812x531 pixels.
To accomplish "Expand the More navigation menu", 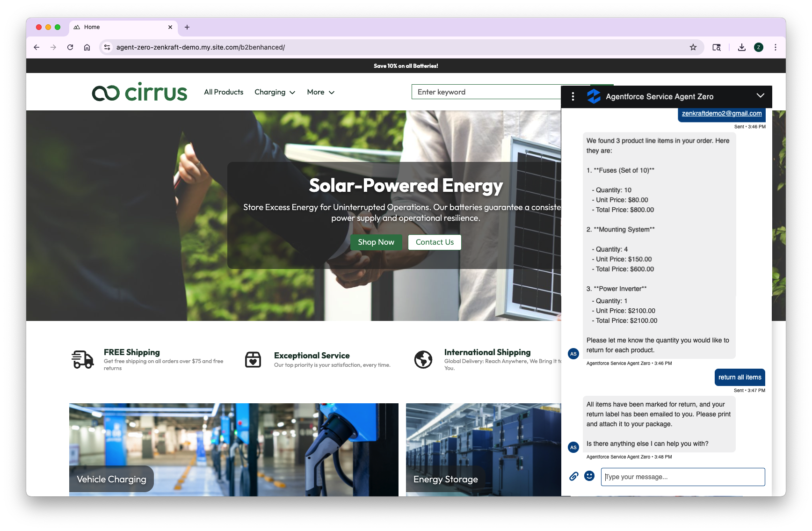I will pos(320,92).
